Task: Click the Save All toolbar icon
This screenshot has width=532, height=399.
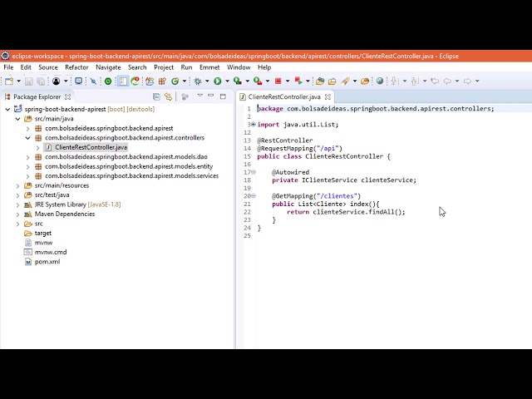Action: 41,81
